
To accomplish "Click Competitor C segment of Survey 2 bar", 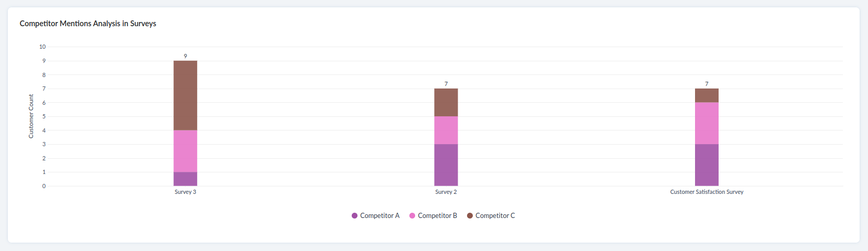I will [x=446, y=102].
